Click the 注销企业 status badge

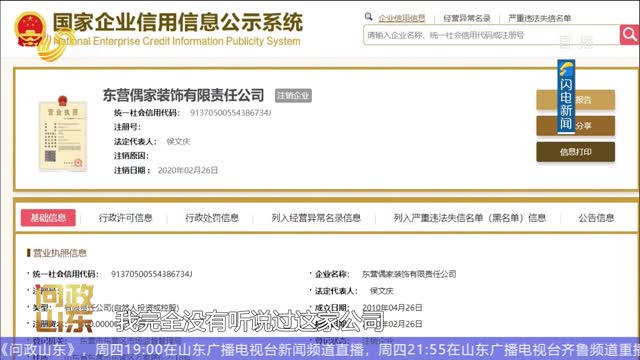click(293, 96)
